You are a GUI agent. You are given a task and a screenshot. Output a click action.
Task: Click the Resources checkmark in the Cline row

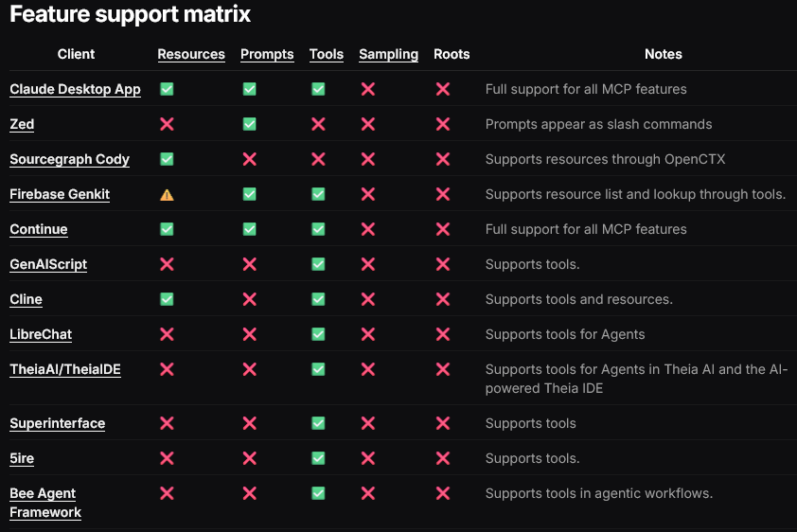tap(167, 299)
